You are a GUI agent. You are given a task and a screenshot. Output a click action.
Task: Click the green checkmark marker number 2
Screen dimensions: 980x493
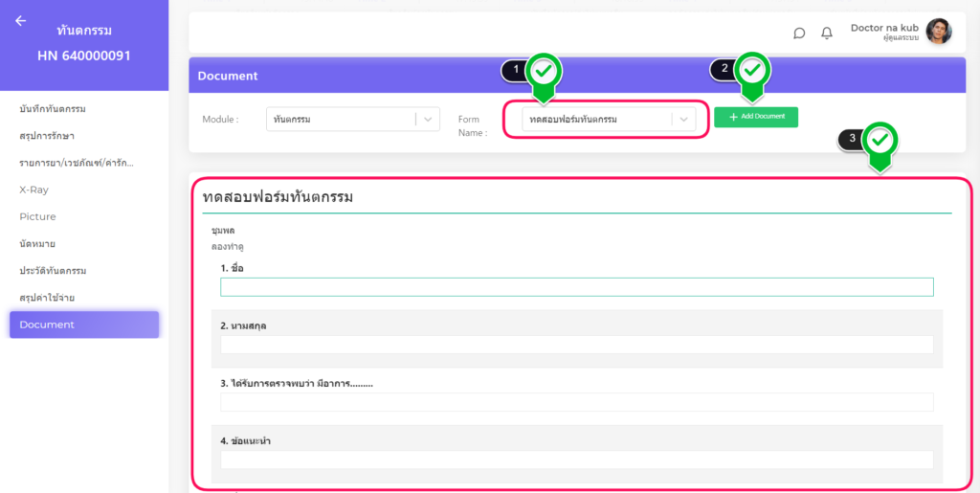coord(752,71)
